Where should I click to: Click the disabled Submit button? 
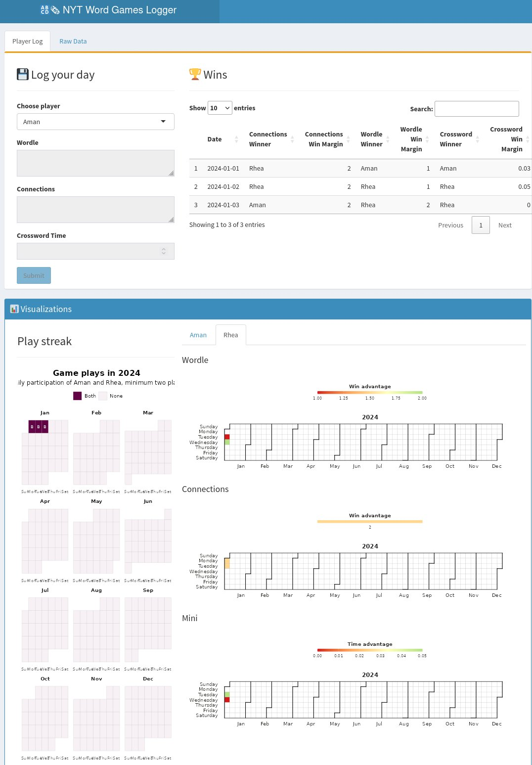[x=34, y=275]
